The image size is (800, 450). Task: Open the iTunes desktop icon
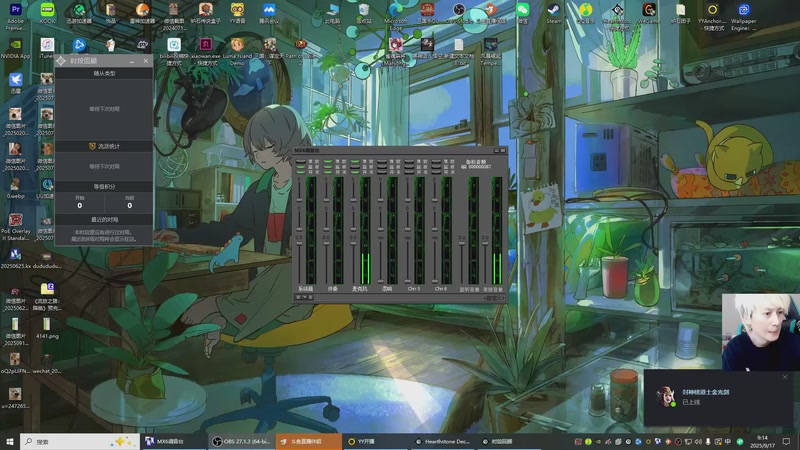tap(47, 48)
